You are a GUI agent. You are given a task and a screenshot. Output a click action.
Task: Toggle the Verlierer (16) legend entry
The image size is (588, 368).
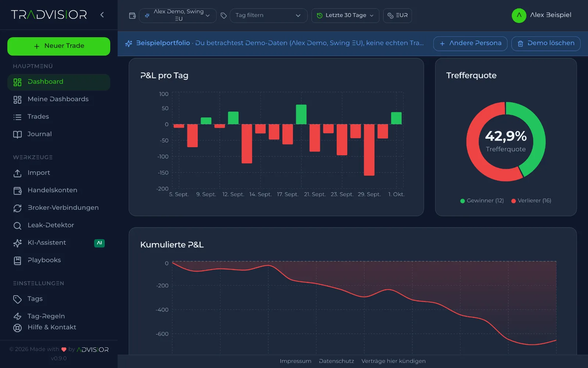pyautogui.click(x=531, y=201)
